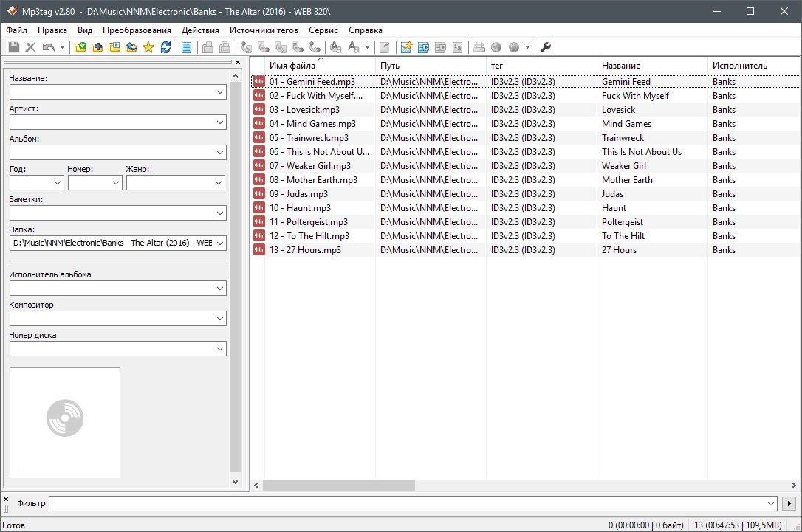Click the Actions Aa icon with dropdown arrow

coord(354,47)
